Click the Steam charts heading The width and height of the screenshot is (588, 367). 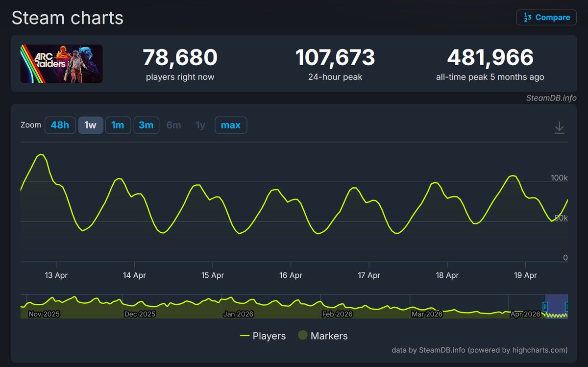click(x=68, y=18)
